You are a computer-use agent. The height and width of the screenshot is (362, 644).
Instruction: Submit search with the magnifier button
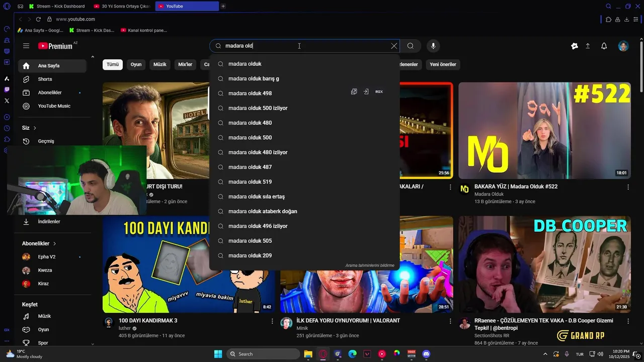tap(411, 46)
